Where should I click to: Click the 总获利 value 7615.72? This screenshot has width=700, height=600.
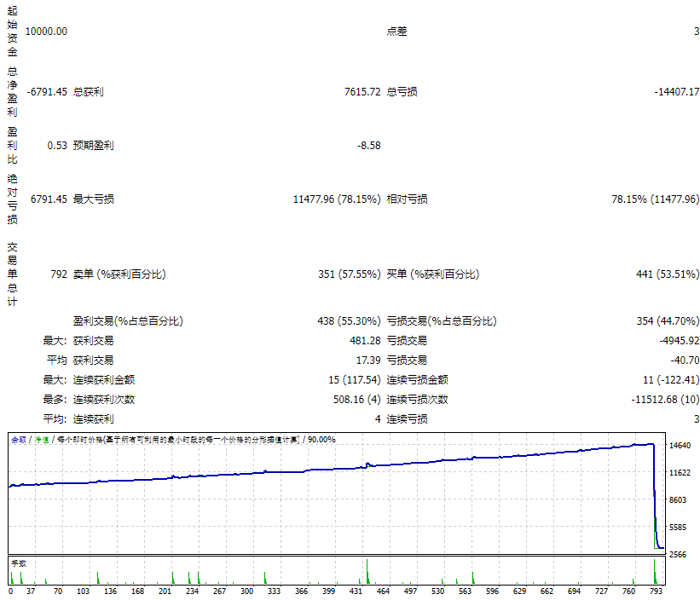click(364, 91)
